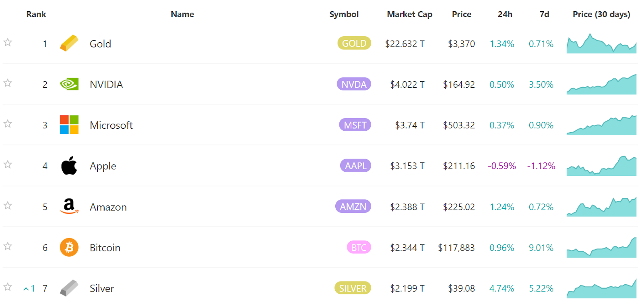Viewport: 644px width, 304px height.
Task: Click the SILVER symbol badge
Action: tap(353, 288)
